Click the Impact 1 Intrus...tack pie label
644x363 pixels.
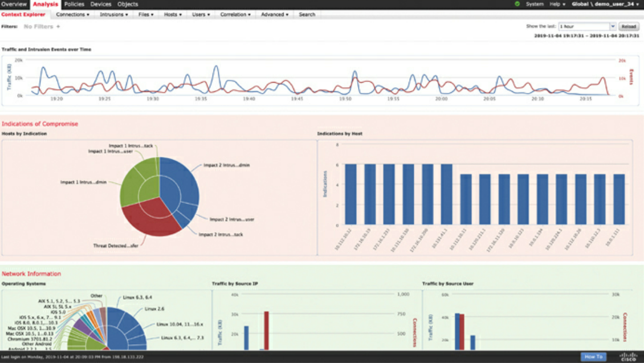131,146
